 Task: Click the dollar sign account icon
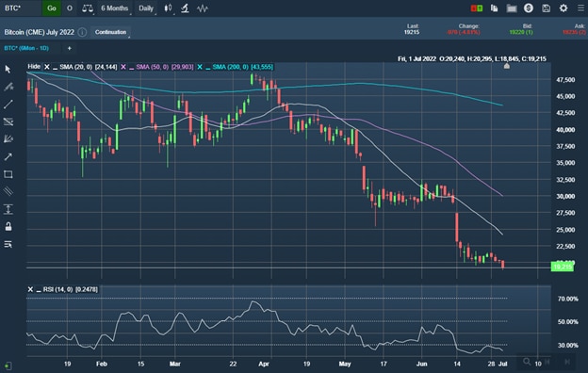(529, 8)
